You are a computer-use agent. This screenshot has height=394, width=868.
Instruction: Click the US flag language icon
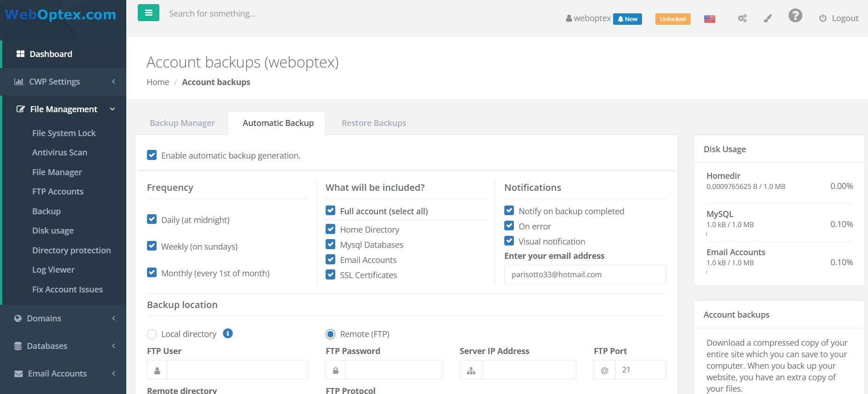click(710, 19)
